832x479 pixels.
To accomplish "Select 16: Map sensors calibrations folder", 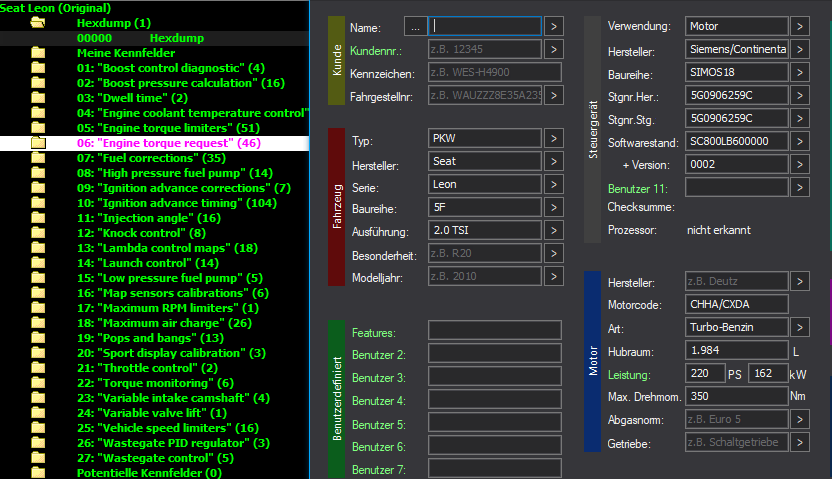I will coord(172,293).
